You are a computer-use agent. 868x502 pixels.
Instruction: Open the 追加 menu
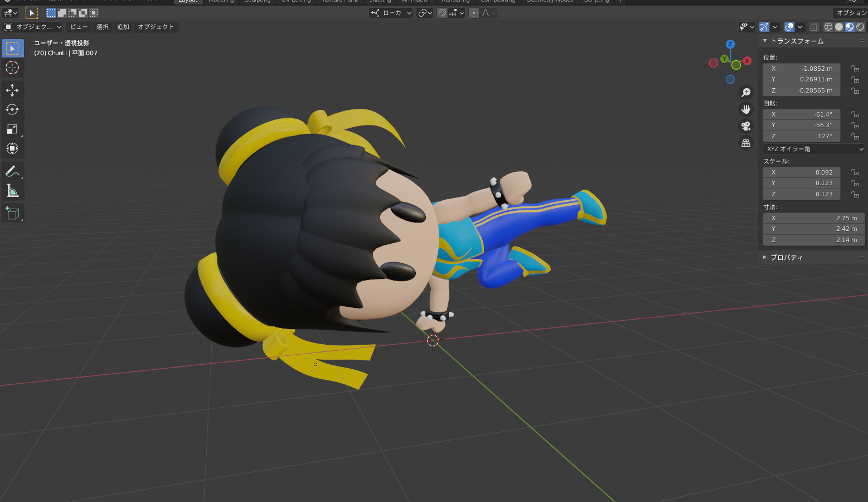pos(123,27)
